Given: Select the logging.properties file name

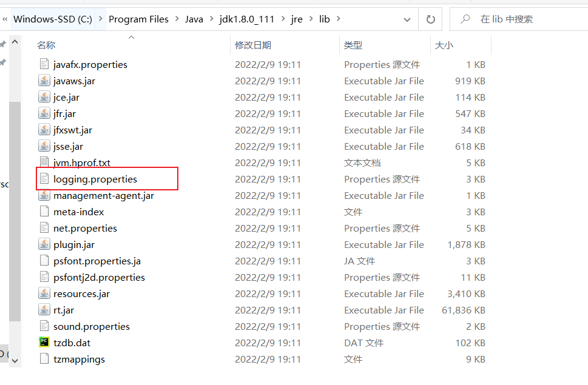Looking at the screenshot, I should (95, 179).
